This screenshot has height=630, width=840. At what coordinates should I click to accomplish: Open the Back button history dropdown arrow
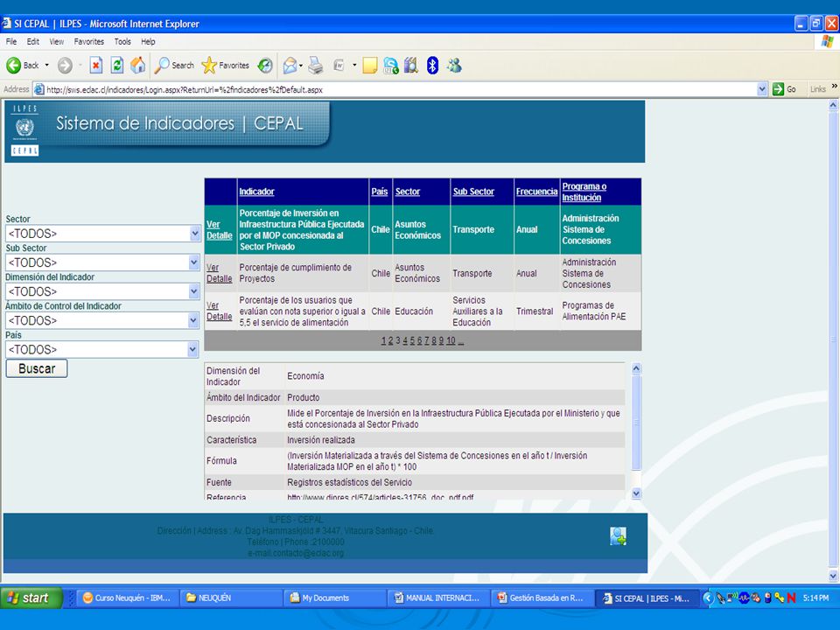tap(46, 66)
